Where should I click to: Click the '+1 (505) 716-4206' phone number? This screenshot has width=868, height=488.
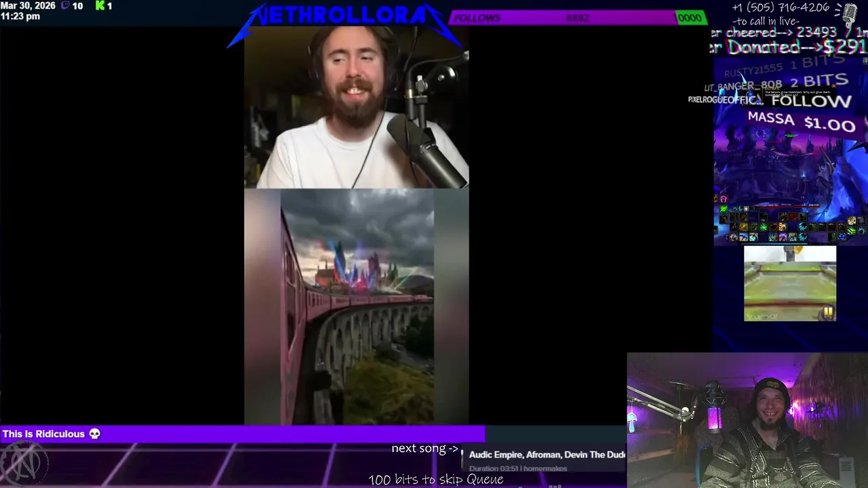pyautogui.click(x=781, y=7)
